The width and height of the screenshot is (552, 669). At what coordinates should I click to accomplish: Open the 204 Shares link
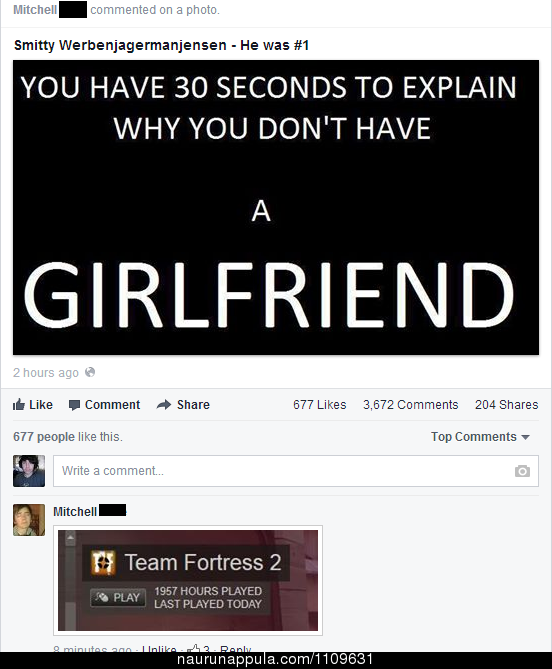(506, 404)
